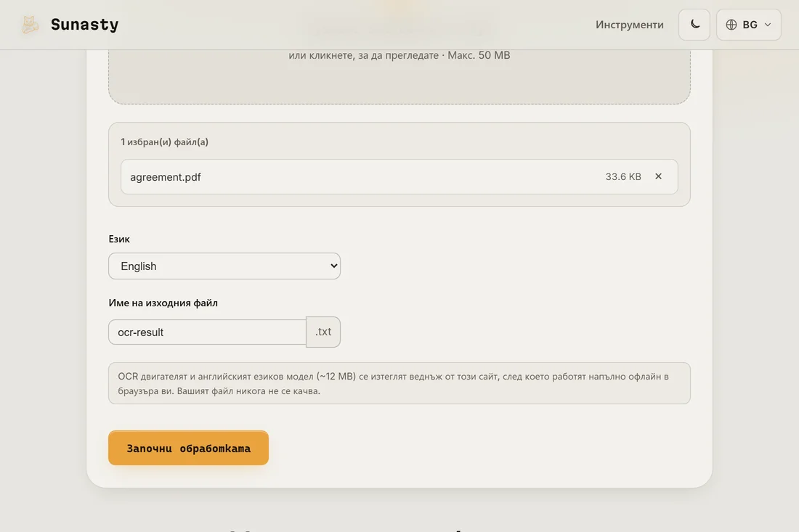Image resolution: width=799 pixels, height=532 pixels.
Task: Click the dashed file upload drop zone
Action: [399, 76]
